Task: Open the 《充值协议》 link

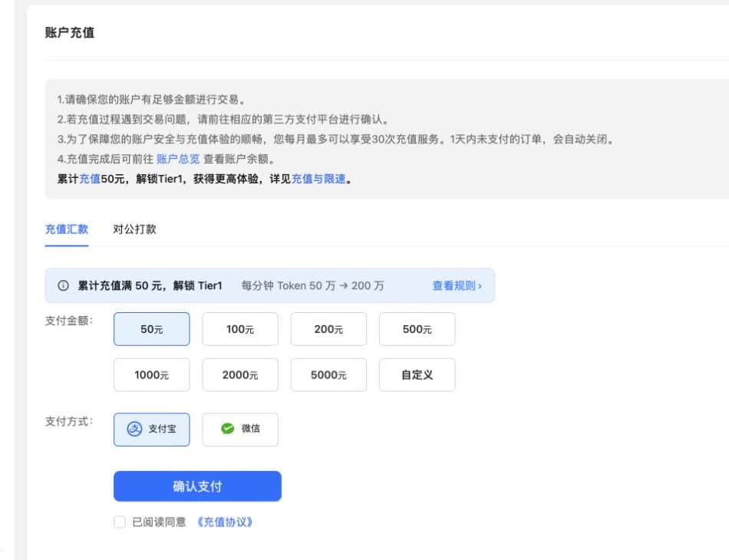Action: click(225, 522)
